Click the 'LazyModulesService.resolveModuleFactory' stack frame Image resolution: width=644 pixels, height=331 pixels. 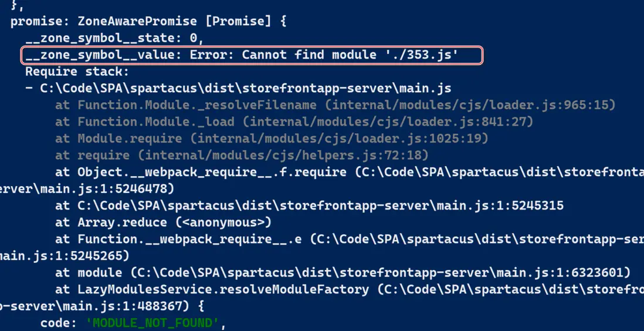click(223, 290)
